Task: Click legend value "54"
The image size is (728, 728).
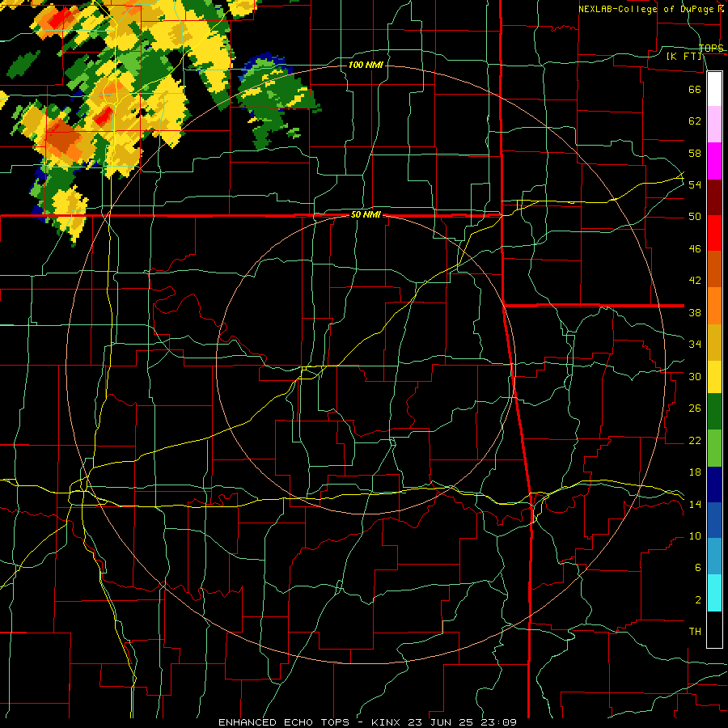Action: (695, 184)
